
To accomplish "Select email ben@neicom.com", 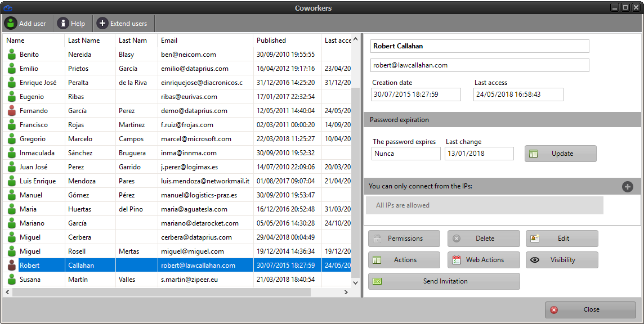I will click(x=189, y=54).
